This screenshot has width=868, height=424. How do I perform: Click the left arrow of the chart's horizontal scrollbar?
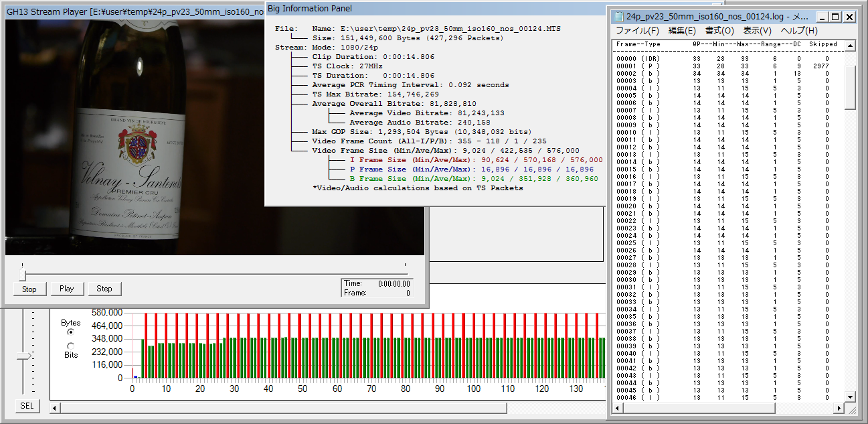click(56, 407)
